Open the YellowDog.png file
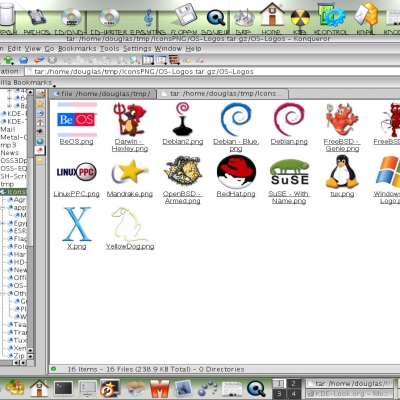This screenshot has width=400, height=400. pos(130,228)
